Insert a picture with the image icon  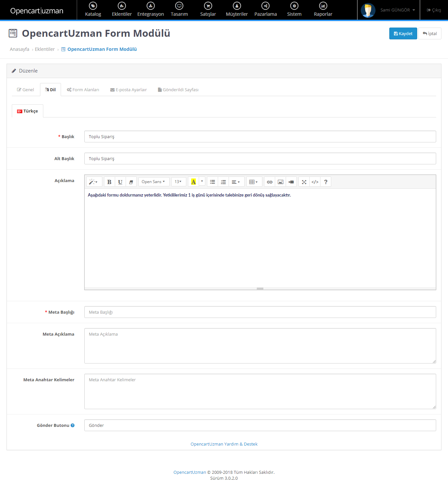click(x=280, y=182)
